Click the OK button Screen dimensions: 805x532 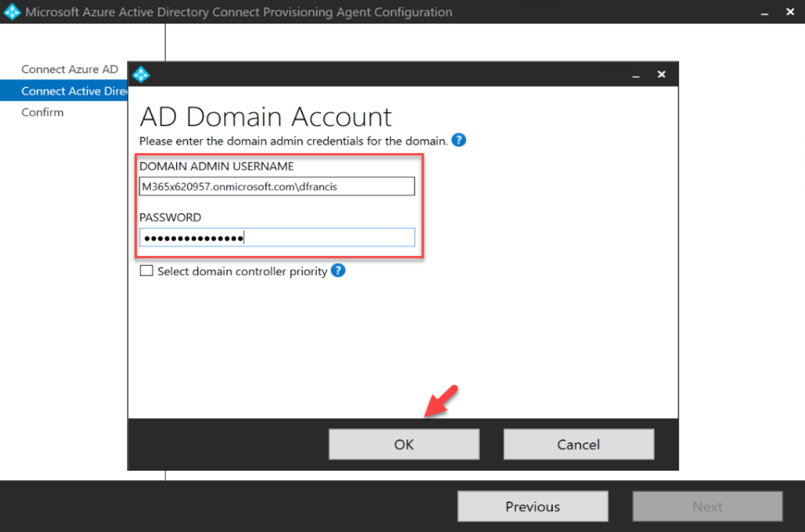pos(403,444)
